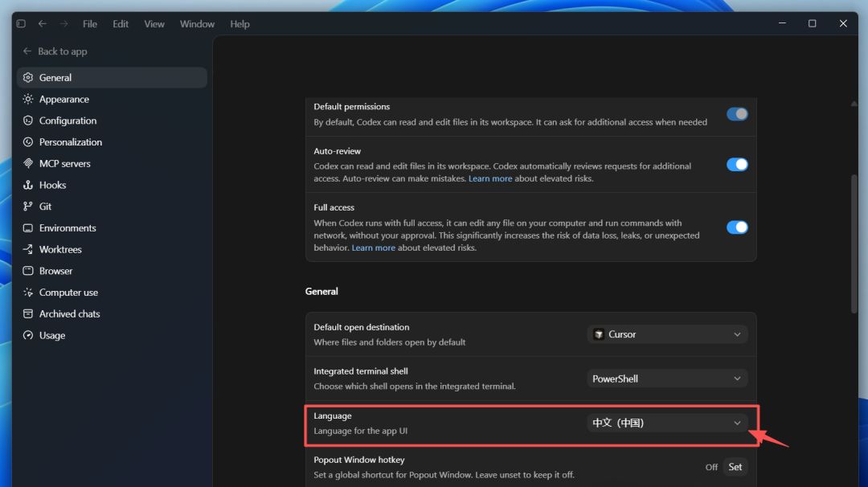The height and width of the screenshot is (487, 868).
Task: Open Archived chats page
Action: 112,313
